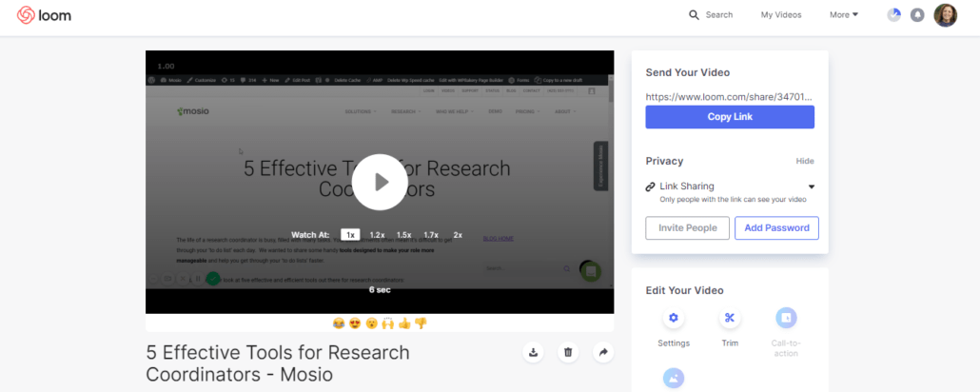React with the heart-eyes emoji
980x392 pixels.
tap(355, 323)
